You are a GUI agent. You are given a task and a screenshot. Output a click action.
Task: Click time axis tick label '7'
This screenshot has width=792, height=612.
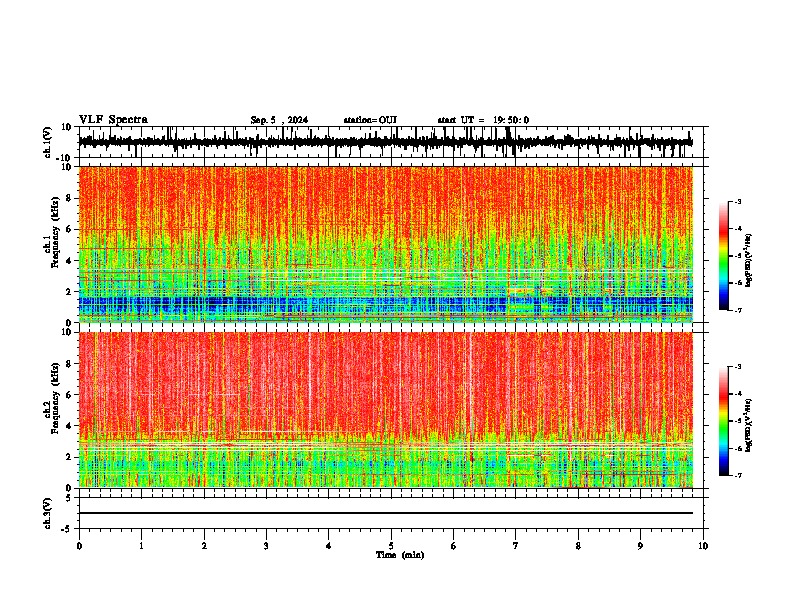click(516, 546)
